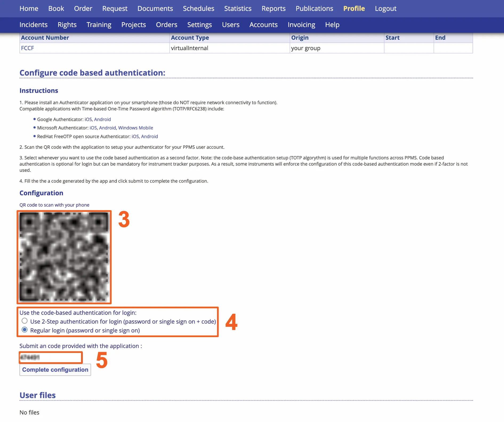Select Regular login radio option

tap(25, 330)
